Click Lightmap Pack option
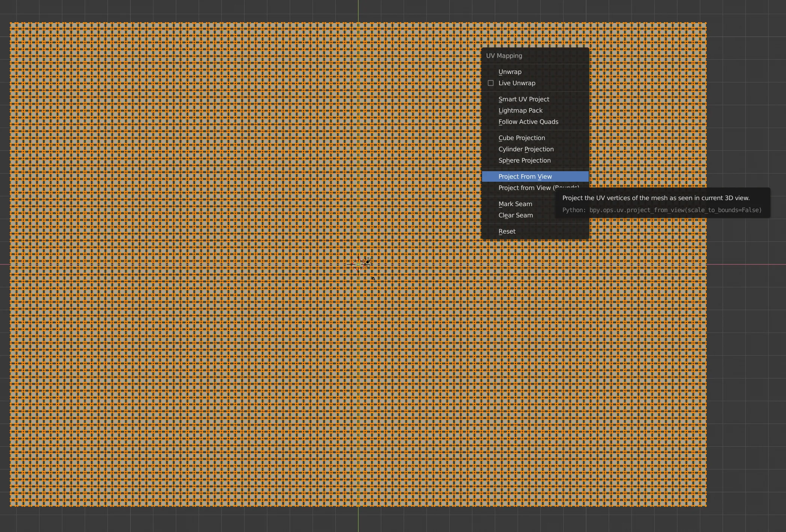 point(520,110)
